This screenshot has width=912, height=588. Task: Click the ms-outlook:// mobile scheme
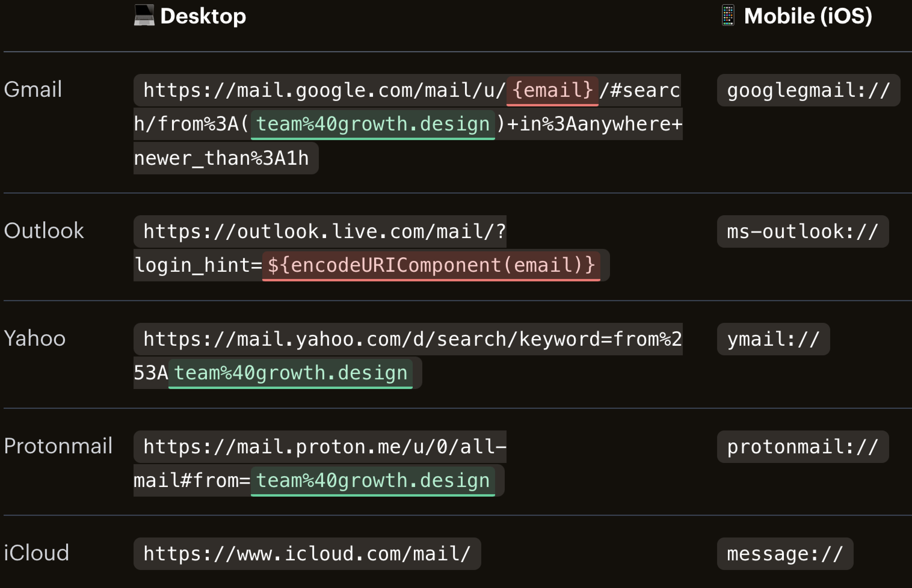point(802,232)
